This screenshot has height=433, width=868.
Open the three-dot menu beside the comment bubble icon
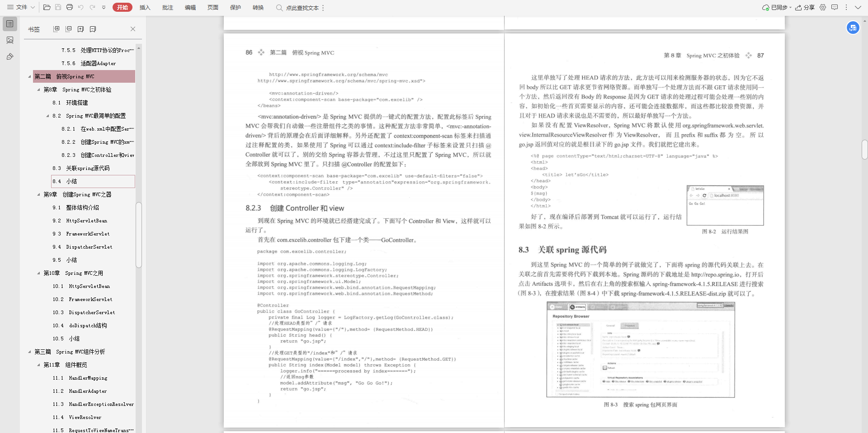point(846,7)
